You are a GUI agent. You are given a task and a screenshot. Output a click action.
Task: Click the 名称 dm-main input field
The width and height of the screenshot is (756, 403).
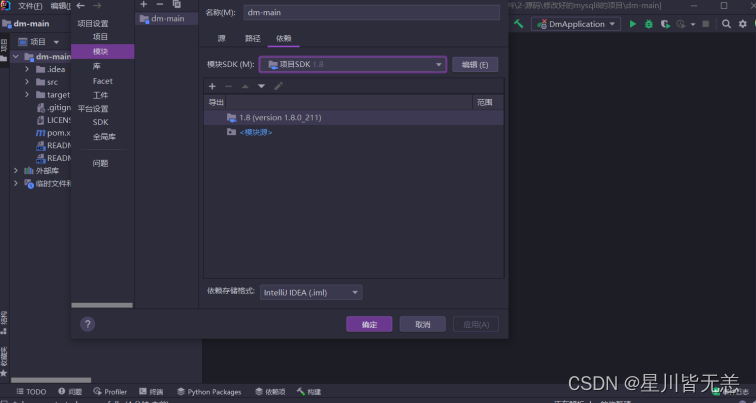click(372, 13)
